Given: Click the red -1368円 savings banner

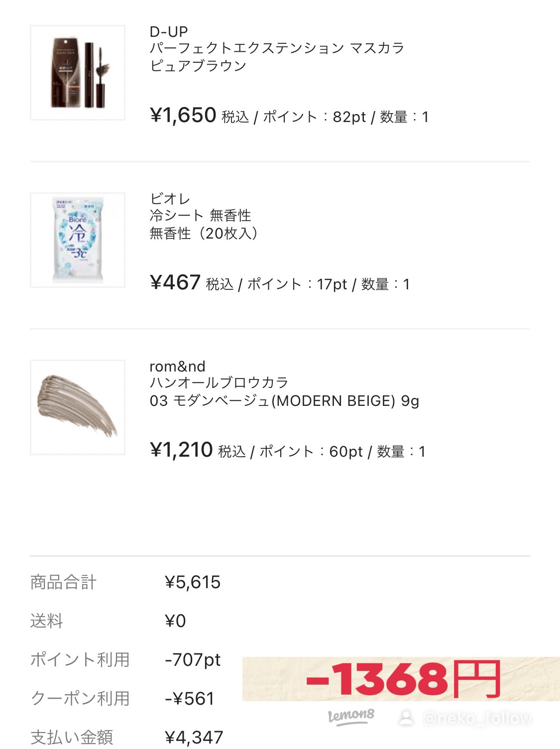Looking at the screenshot, I should 402,679.
